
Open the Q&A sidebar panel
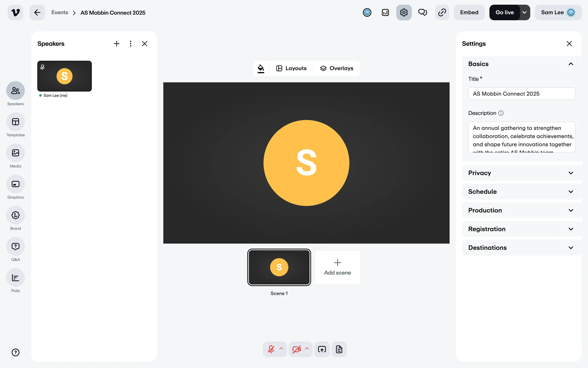15,247
